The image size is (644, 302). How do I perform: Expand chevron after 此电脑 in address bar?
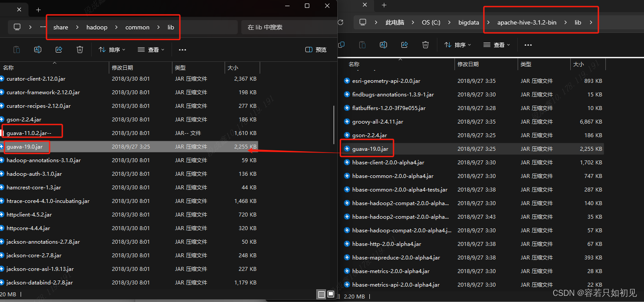[413, 22]
